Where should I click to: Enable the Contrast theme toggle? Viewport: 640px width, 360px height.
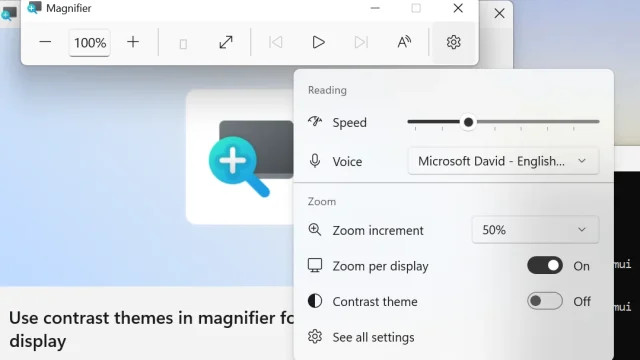(x=544, y=301)
